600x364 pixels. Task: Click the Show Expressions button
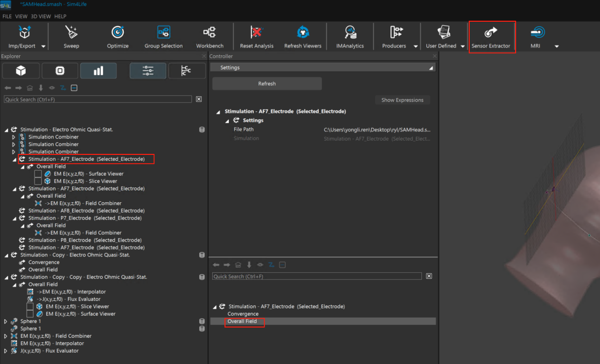pyautogui.click(x=402, y=100)
